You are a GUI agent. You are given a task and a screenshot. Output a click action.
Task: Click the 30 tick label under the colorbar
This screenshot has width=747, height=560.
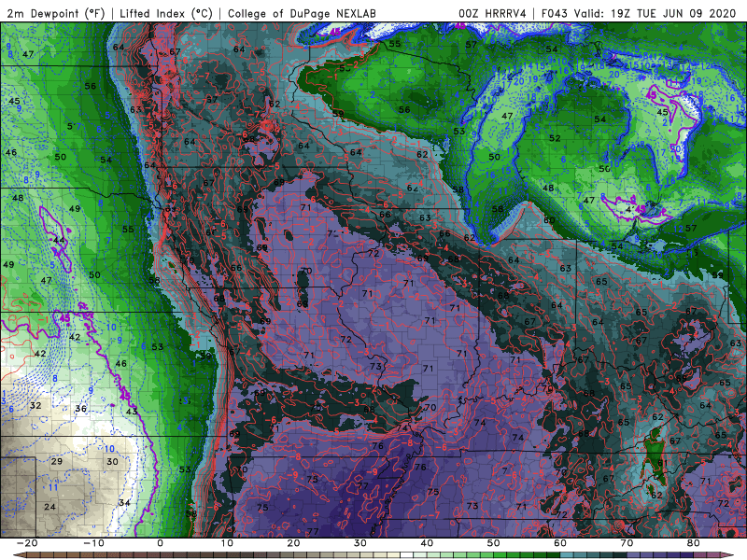360,543
